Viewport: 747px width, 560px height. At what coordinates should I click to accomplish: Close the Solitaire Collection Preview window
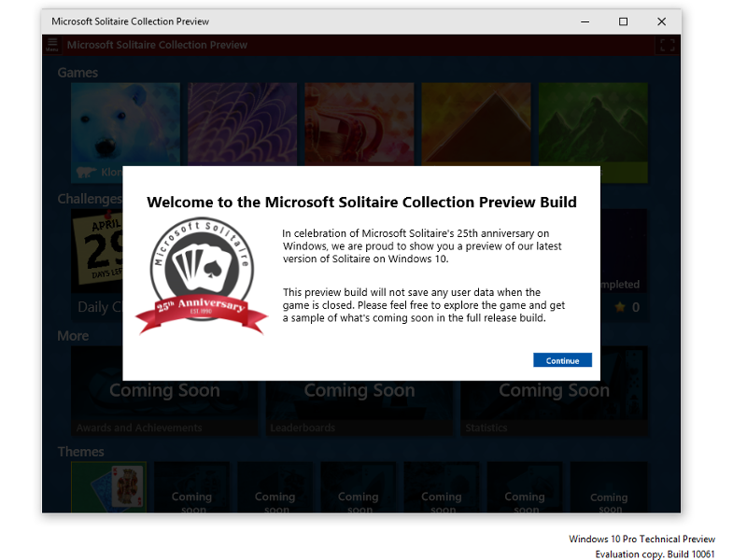[662, 21]
